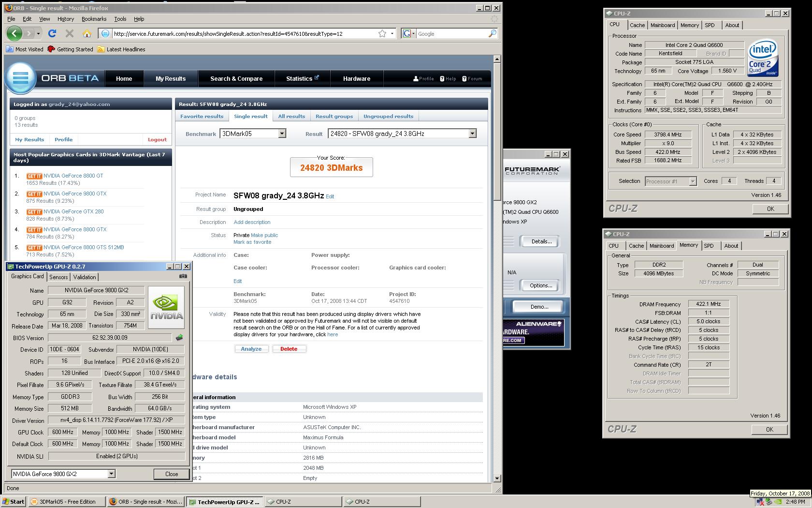
Task: Click the Add description link
Action: coord(252,222)
